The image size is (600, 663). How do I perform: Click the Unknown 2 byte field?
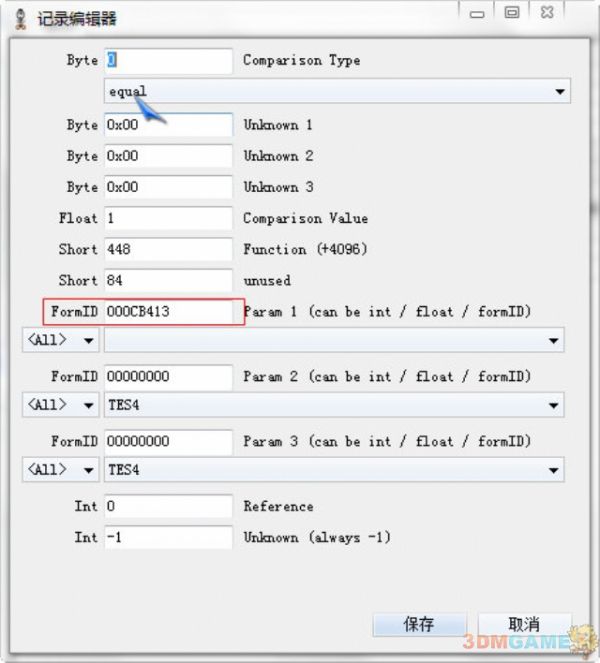click(x=168, y=156)
